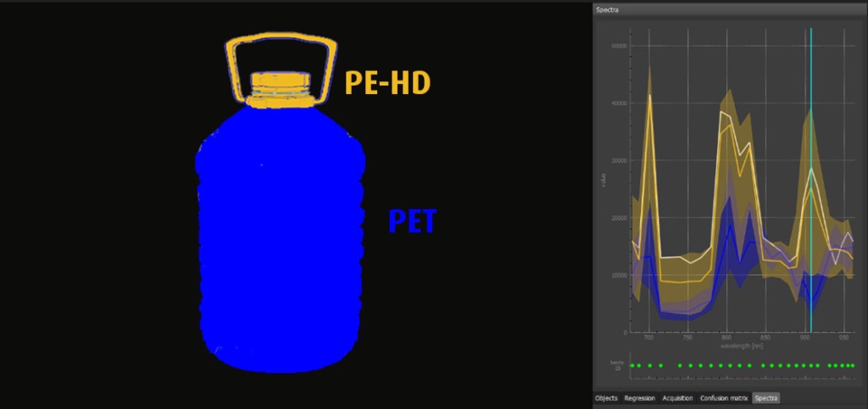Select the Acquisition tab
The width and height of the screenshot is (868, 409).
coord(677,397)
